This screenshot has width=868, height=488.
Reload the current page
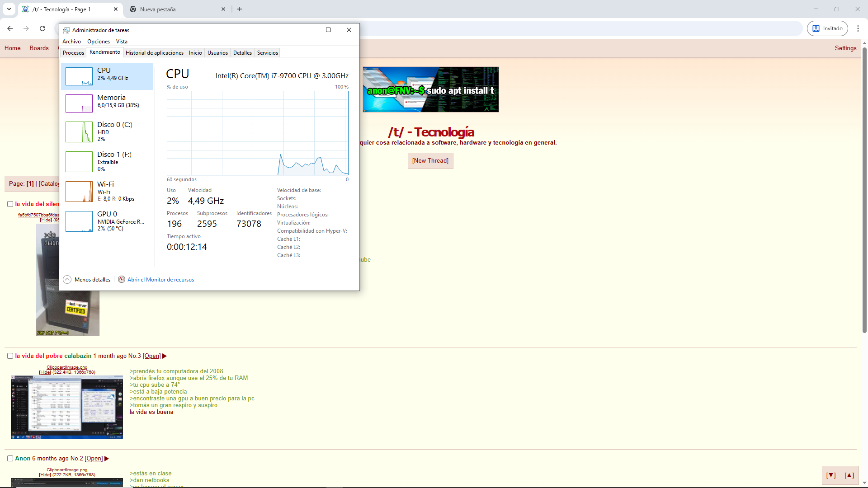pos(42,28)
